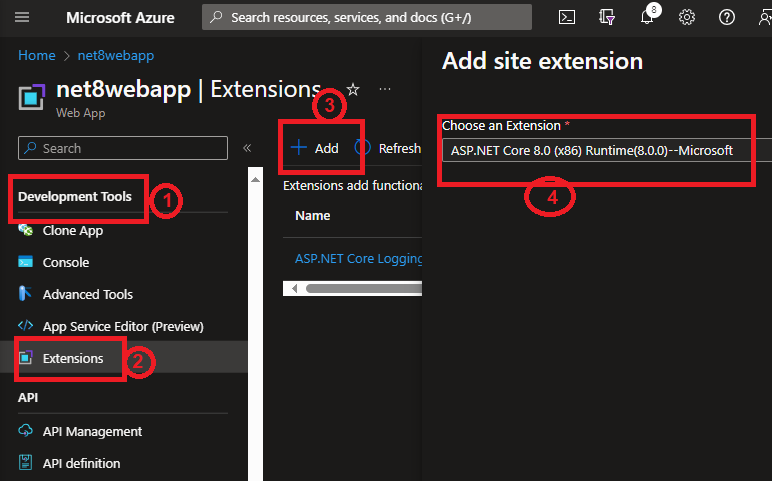The image size is (772, 481).
Task: Click the API section heading
Action: 28,397
